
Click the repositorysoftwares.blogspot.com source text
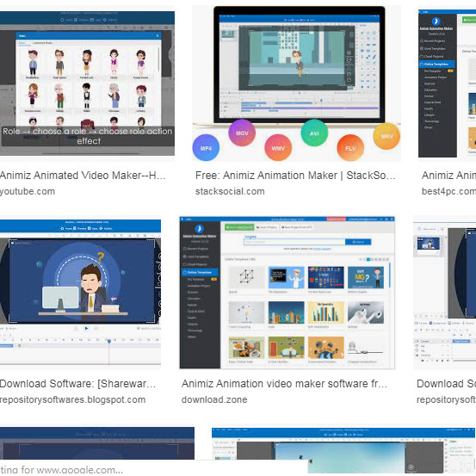(x=73, y=399)
